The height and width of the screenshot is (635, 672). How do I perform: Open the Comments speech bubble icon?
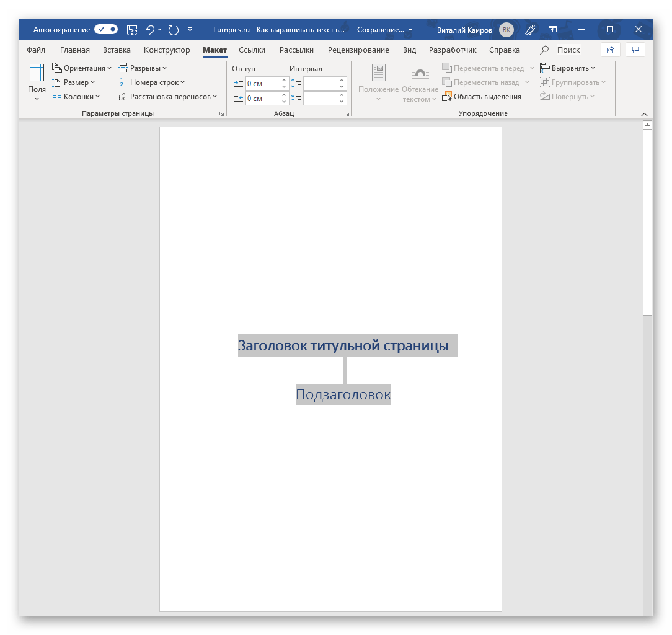(635, 50)
